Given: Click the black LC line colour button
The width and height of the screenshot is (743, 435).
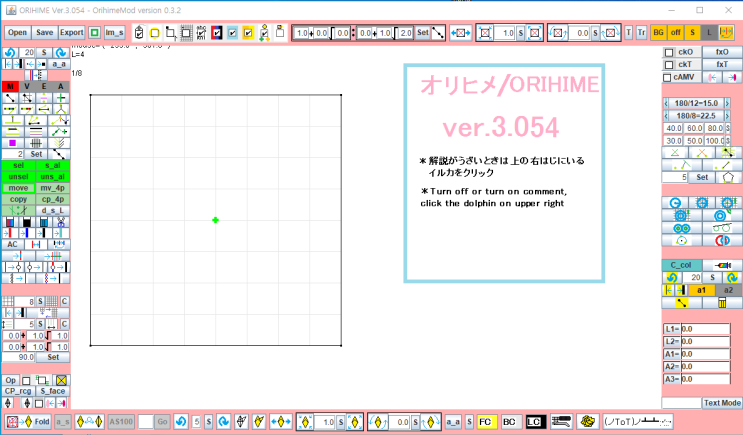Looking at the screenshot, I should [x=534, y=421].
